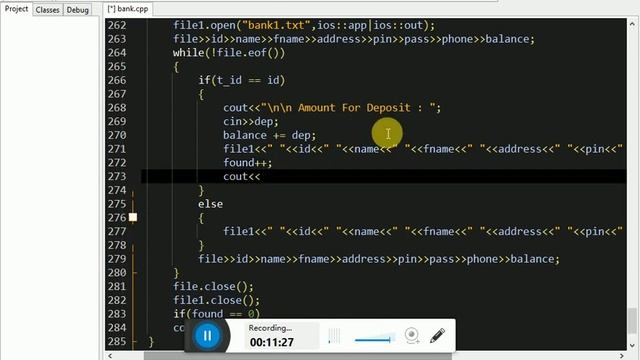Click on 'found++;' statement
This screenshot has width=640, height=360.
248,162
